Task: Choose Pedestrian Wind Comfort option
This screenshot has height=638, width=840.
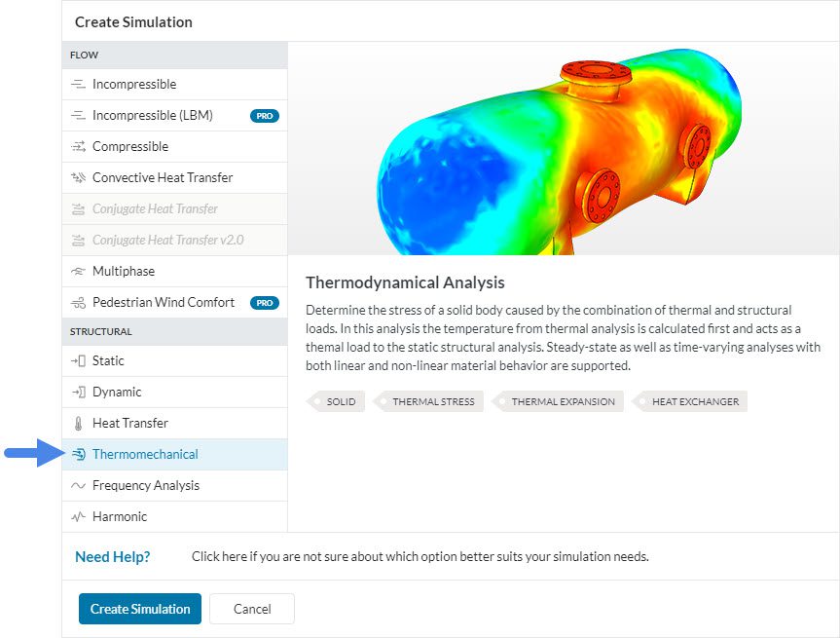Action: tap(163, 303)
